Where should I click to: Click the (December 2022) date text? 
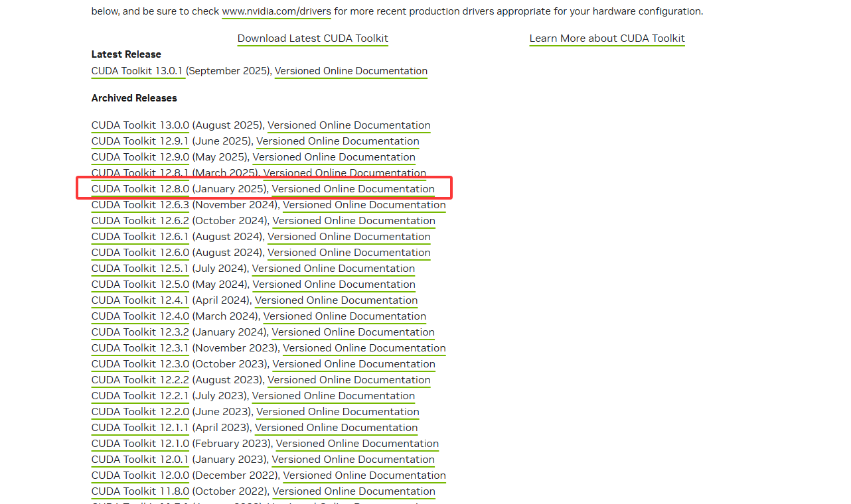click(236, 475)
